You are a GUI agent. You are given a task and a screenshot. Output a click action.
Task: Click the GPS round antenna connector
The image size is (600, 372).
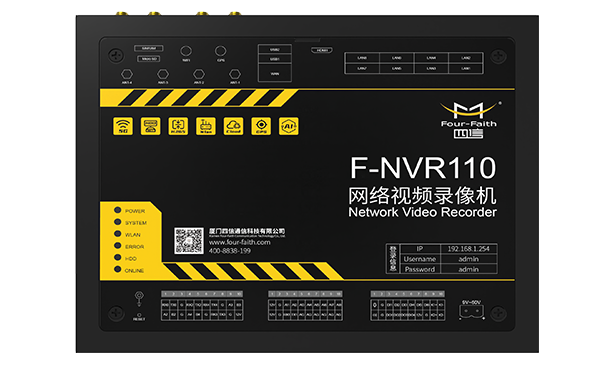[220, 51]
